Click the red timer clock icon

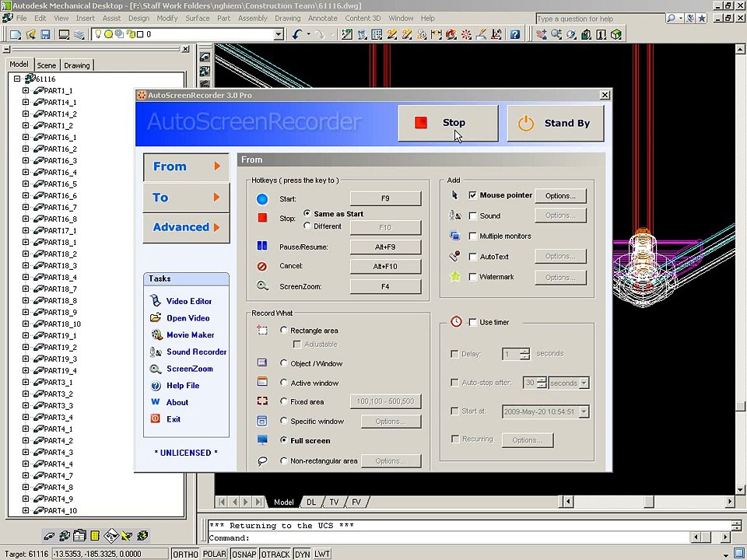456,321
